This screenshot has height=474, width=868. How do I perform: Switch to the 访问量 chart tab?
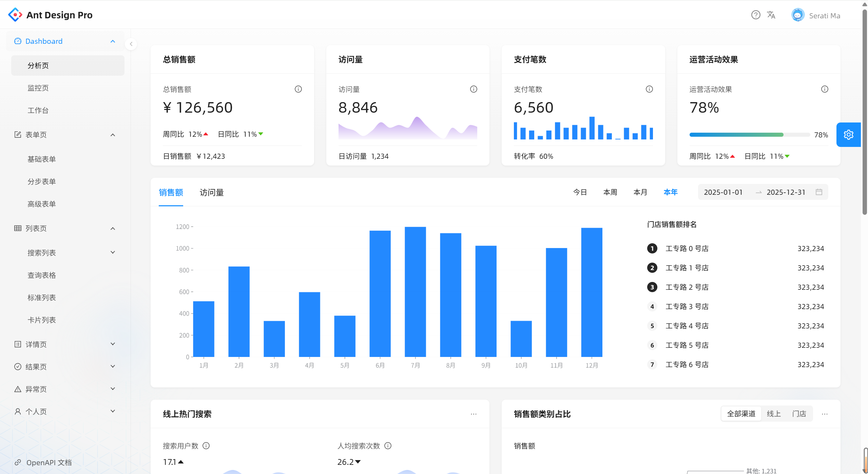click(x=212, y=192)
